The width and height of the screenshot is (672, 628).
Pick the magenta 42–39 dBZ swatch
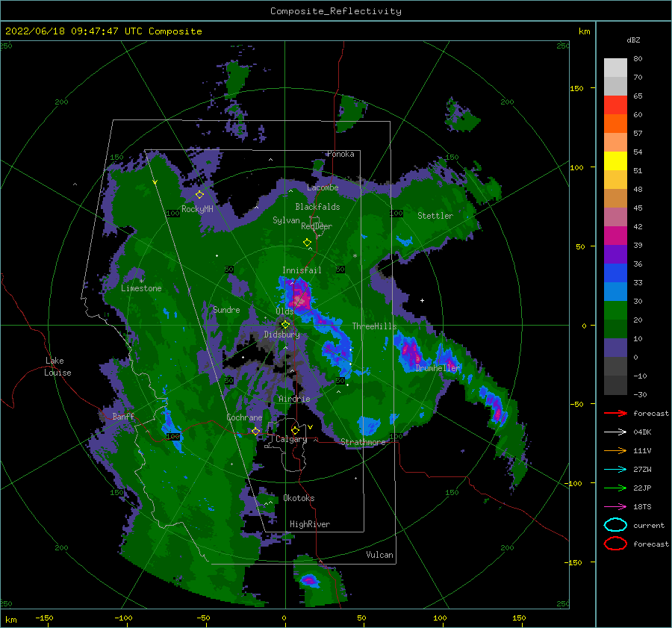(615, 235)
